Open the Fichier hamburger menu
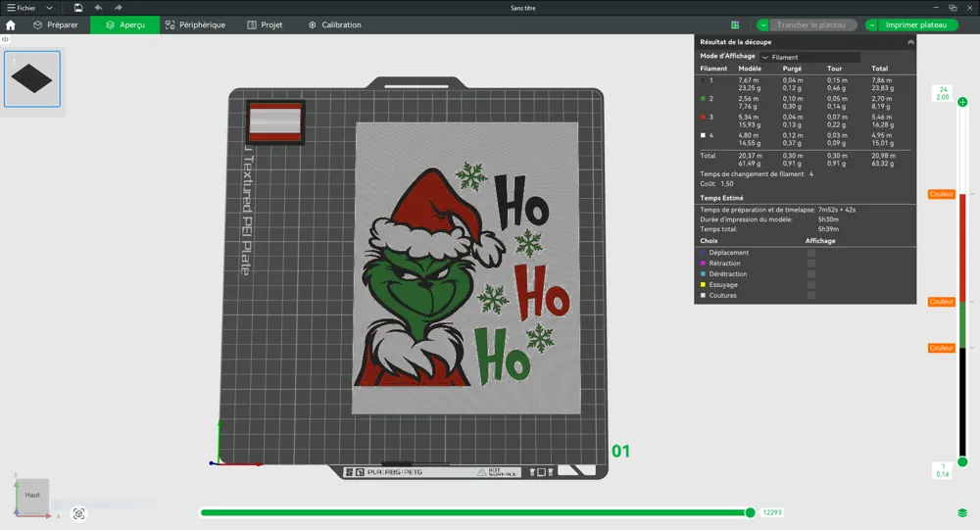This screenshot has height=530, width=980. (21, 8)
